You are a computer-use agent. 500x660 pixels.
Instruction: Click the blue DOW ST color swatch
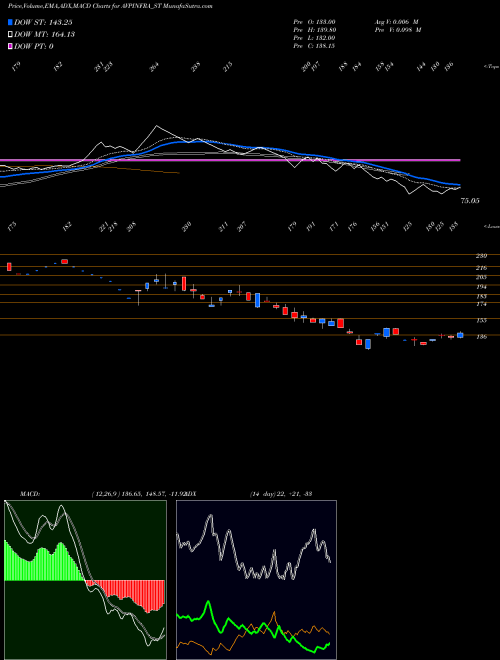click(10, 22)
